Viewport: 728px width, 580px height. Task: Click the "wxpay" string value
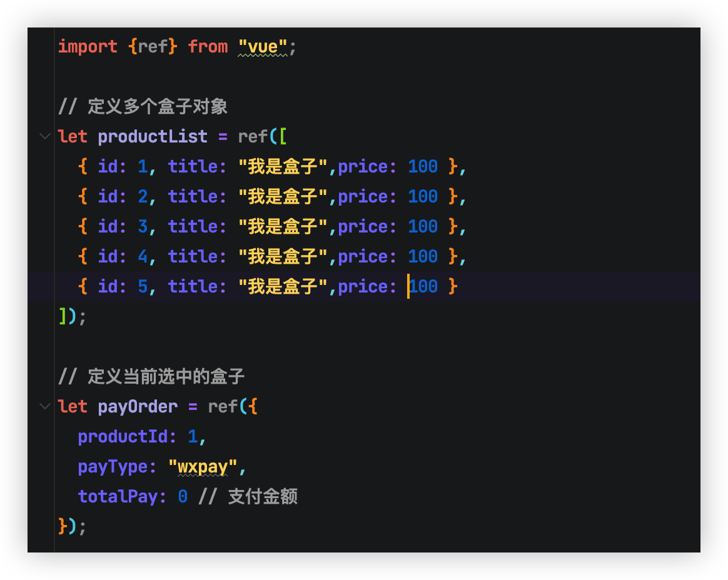(203, 467)
